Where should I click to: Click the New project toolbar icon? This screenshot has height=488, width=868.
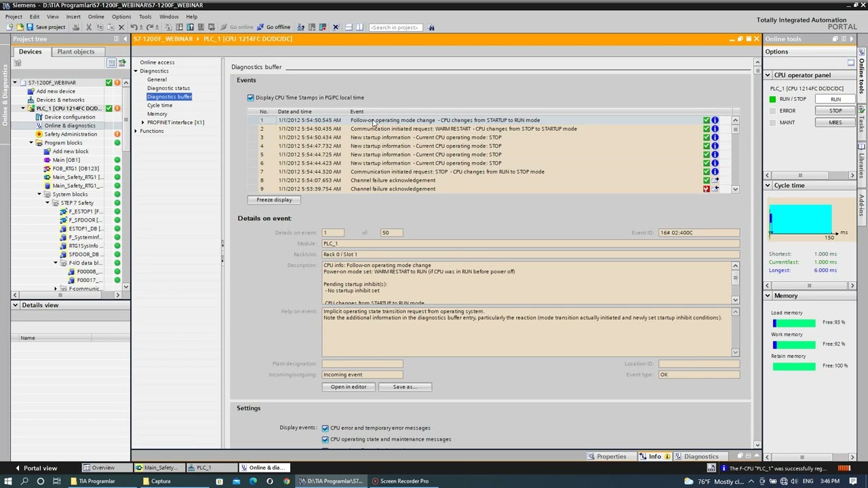click(11, 27)
